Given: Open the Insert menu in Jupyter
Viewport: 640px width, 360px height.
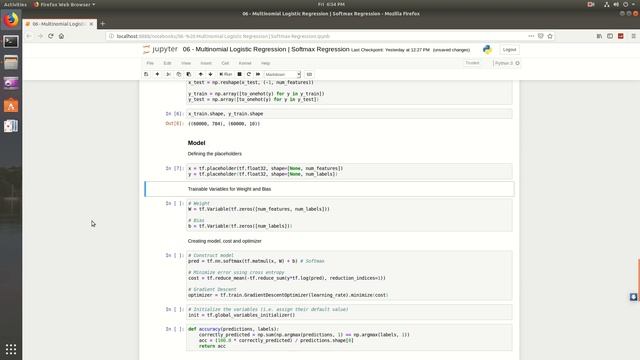Looking at the screenshot, I should point(206,63).
